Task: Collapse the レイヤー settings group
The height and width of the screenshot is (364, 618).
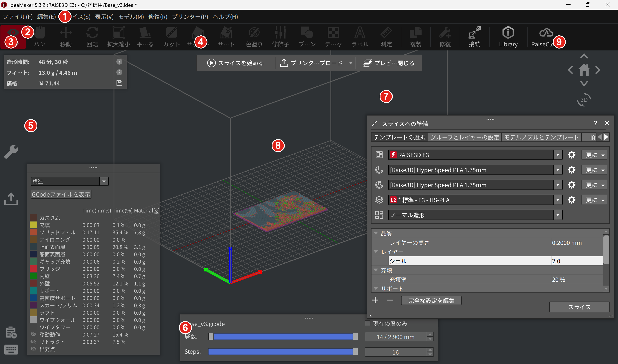Action: [376, 251]
